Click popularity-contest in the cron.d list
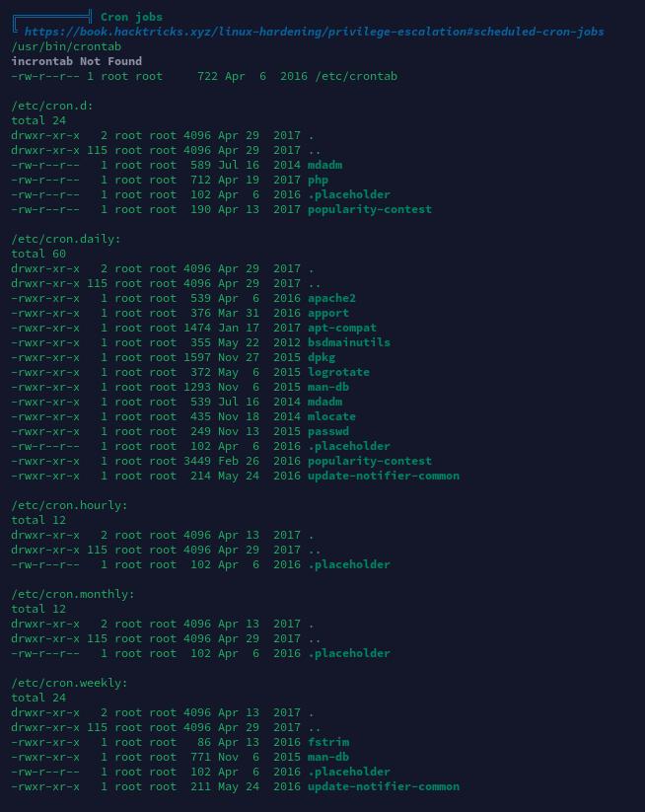 click(x=370, y=210)
